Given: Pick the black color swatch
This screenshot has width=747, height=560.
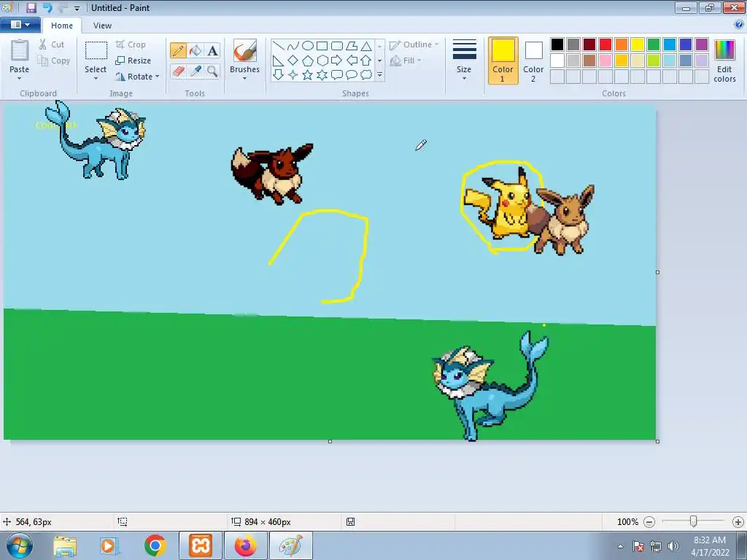Looking at the screenshot, I should coord(557,44).
